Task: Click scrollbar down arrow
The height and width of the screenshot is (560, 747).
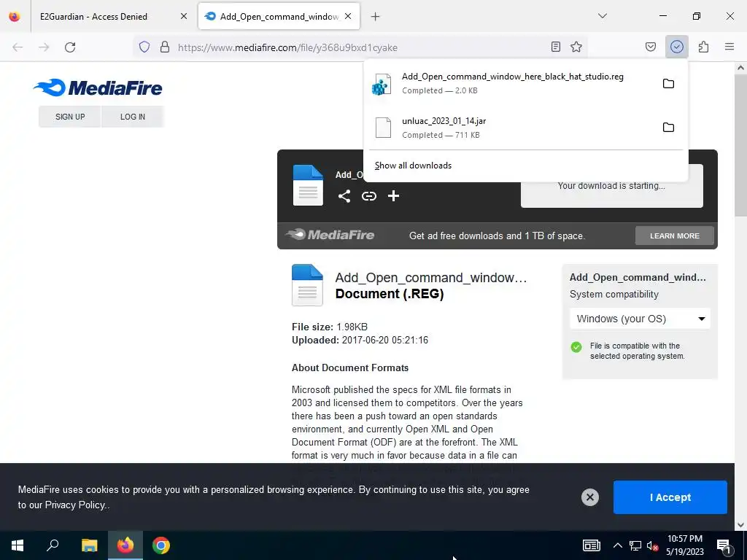Action: pos(740,525)
